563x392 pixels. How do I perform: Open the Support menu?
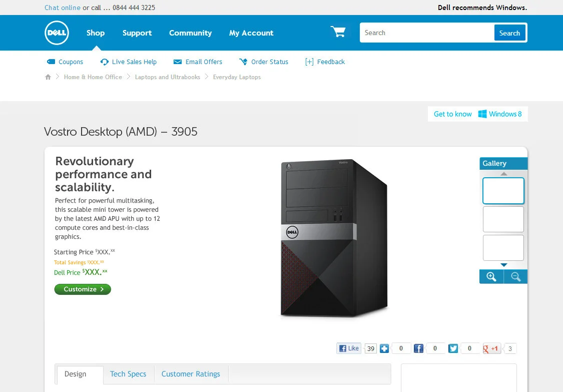tap(137, 33)
